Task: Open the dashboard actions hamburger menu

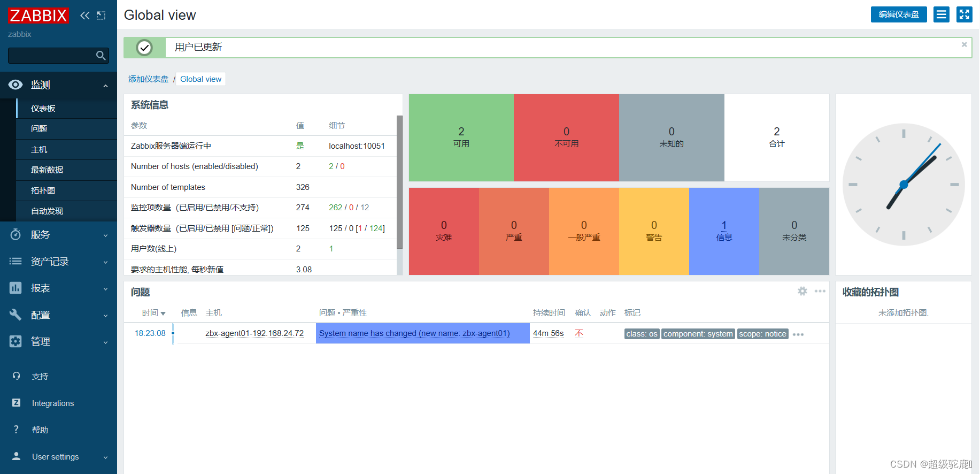Action: 942,14
